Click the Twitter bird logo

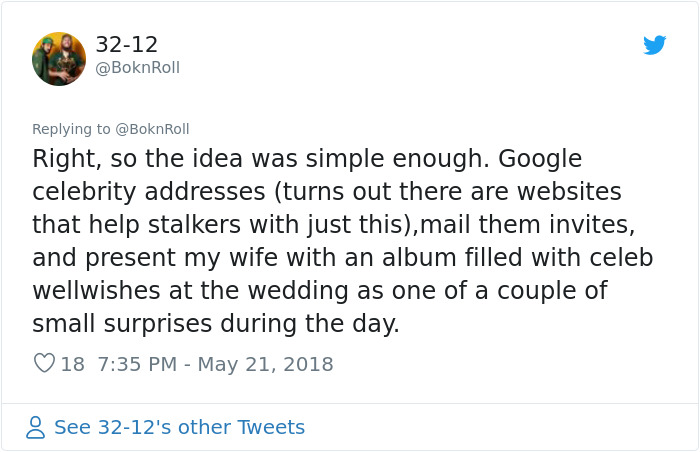tap(654, 45)
